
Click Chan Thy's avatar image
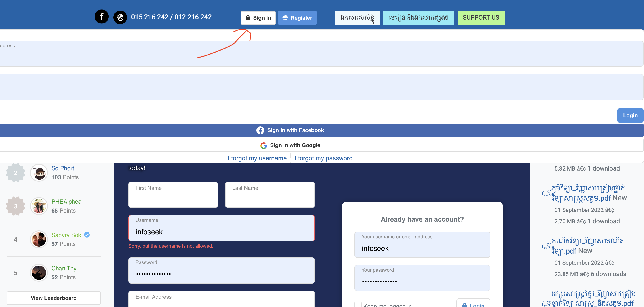tap(39, 273)
